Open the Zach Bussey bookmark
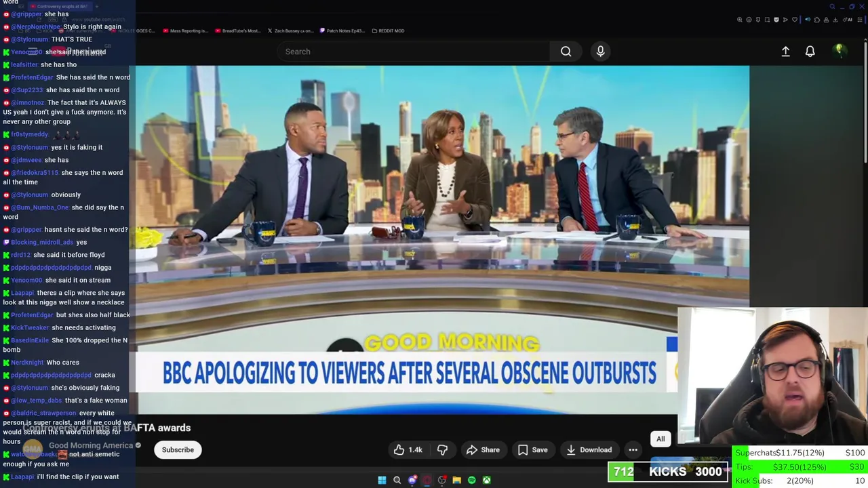The height and width of the screenshot is (488, 868). pos(290,30)
